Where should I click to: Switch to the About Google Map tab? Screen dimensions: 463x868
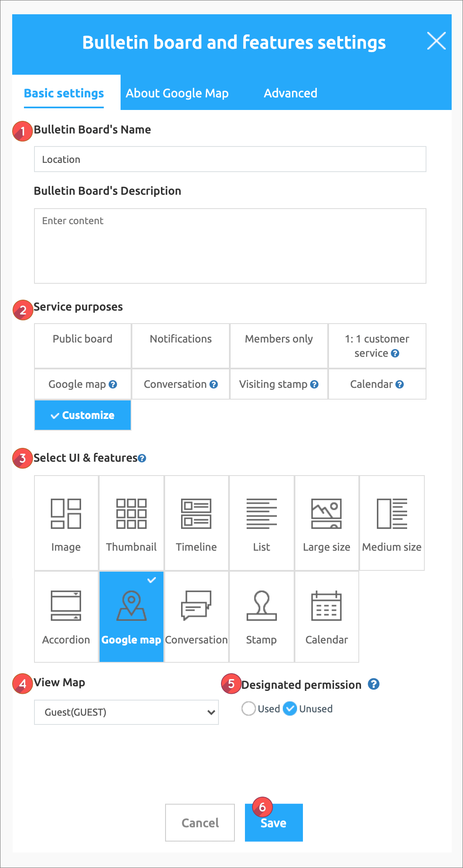pos(177,93)
